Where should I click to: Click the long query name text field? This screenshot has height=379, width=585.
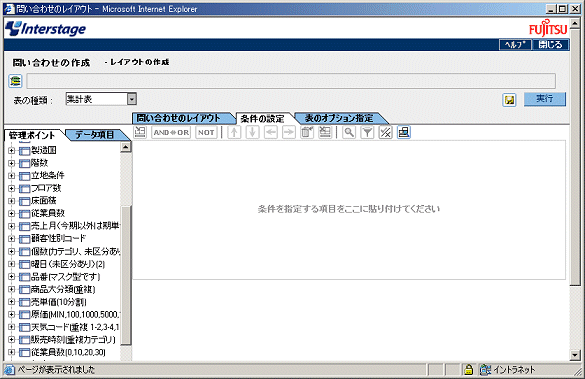tap(291, 81)
